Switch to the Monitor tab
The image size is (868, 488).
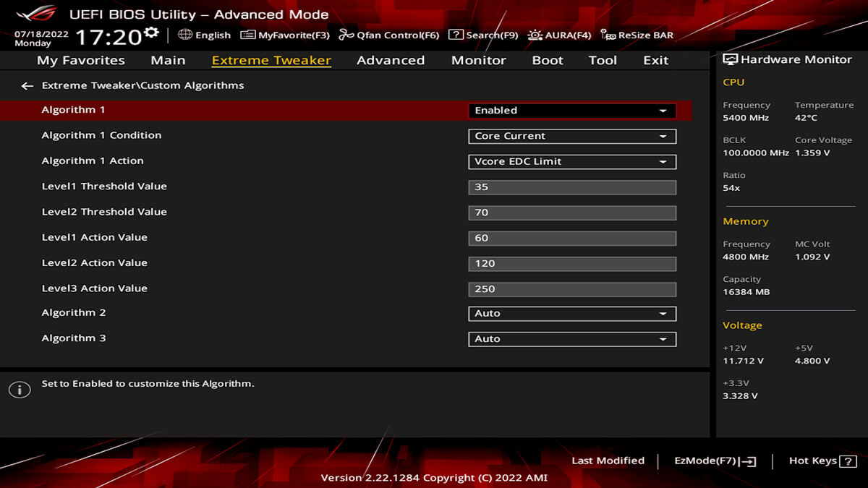pos(478,61)
